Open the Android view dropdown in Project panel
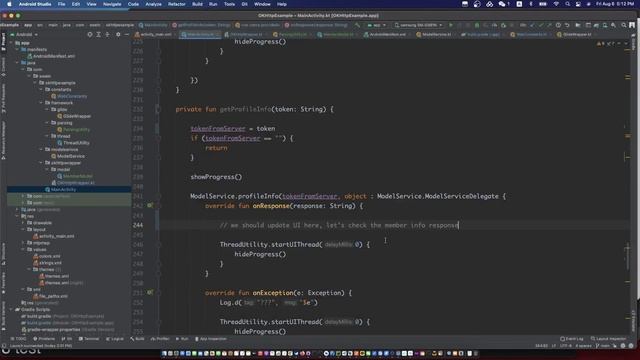Viewport: 640px width, 360px height. pos(24,35)
